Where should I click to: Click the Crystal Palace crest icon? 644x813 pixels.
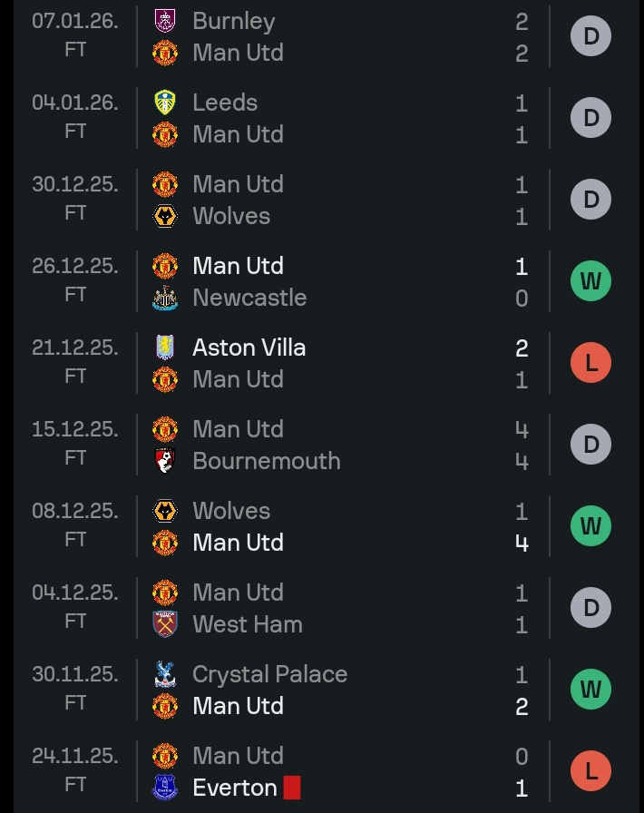[165, 674]
